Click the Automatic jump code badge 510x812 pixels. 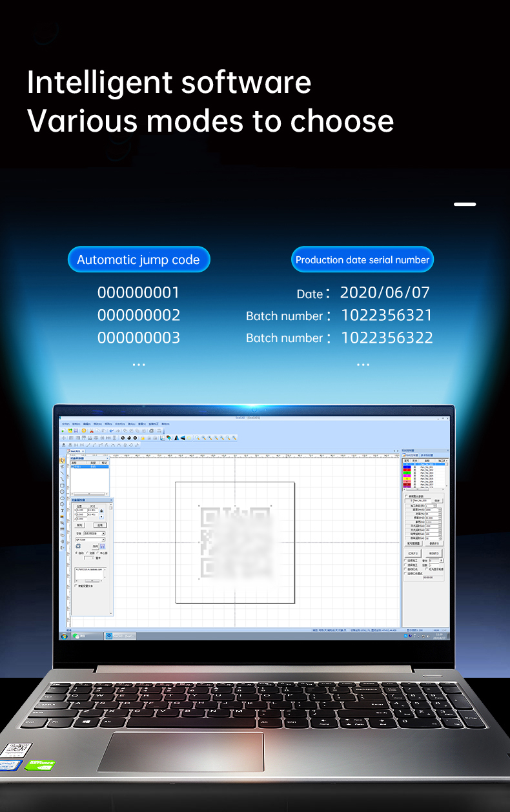pyautogui.click(x=139, y=259)
